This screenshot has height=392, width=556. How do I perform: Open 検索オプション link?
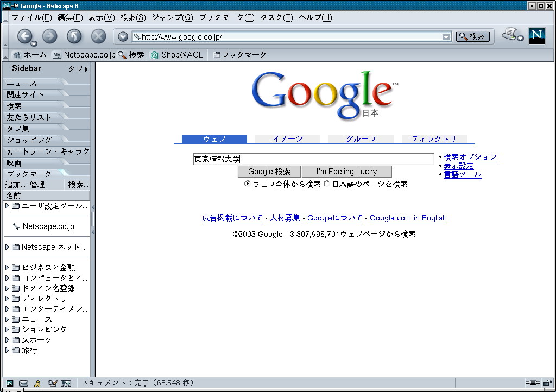pos(470,157)
